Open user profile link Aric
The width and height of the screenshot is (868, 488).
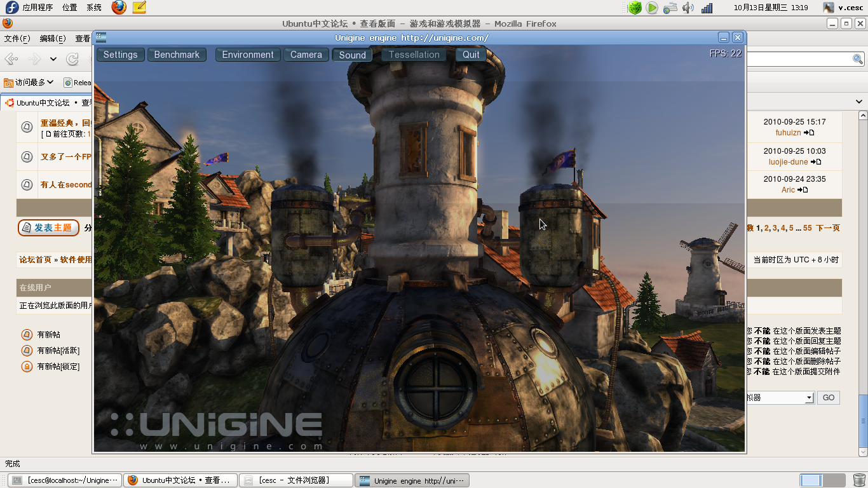pyautogui.click(x=788, y=190)
